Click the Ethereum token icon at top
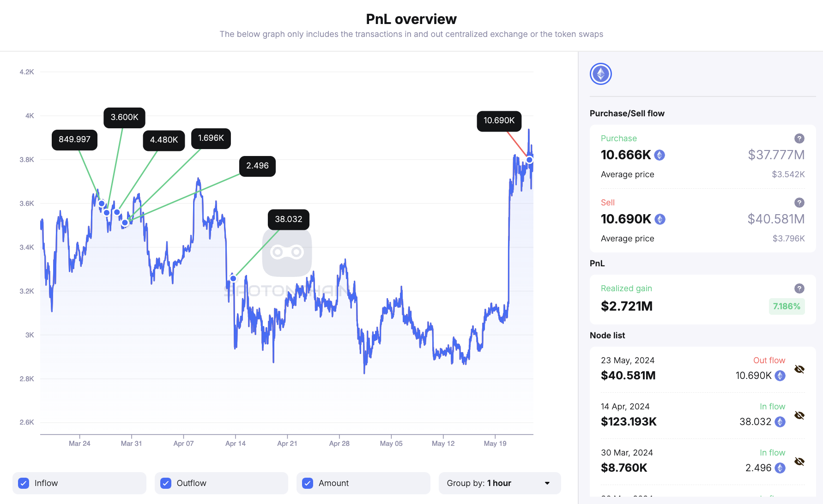Image resolution: width=823 pixels, height=504 pixels. click(600, 74)
